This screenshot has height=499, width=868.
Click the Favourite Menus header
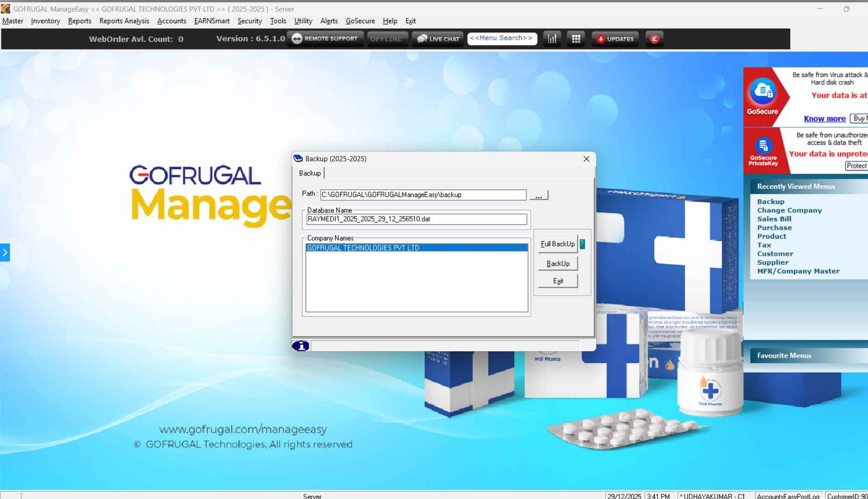click(809, 356)
